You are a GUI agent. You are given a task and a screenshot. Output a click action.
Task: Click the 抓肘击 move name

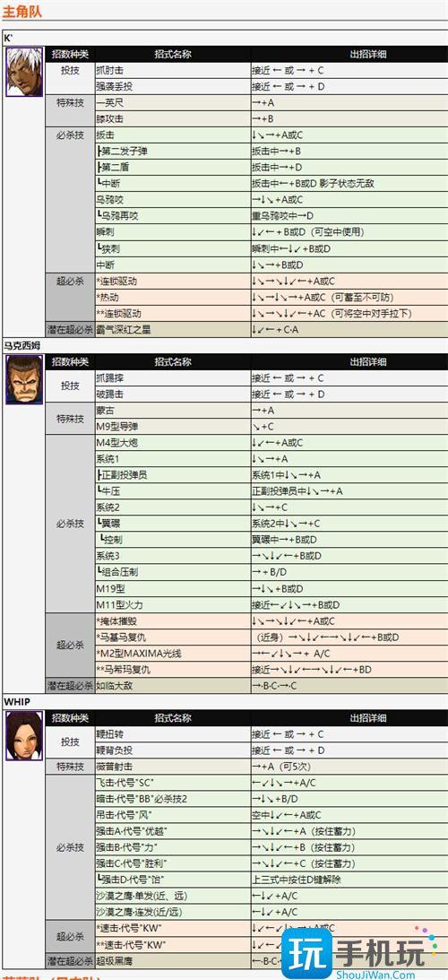click(x=109, y=70)
